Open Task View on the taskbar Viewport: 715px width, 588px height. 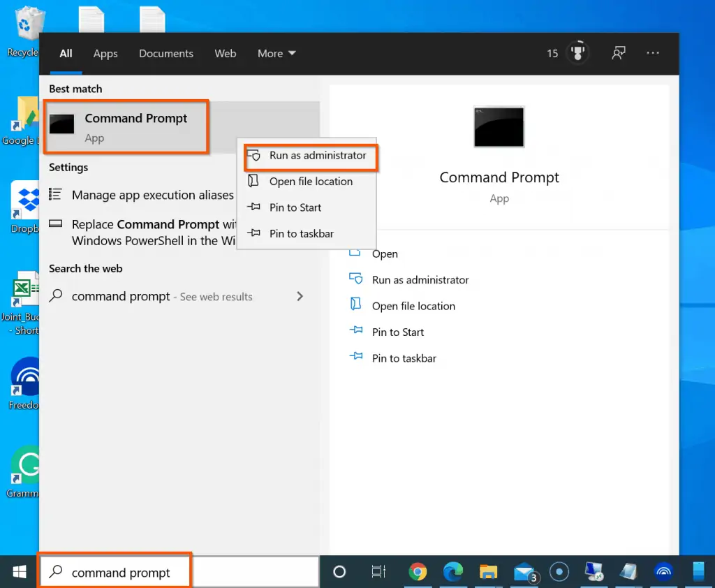tap(378, 571)
